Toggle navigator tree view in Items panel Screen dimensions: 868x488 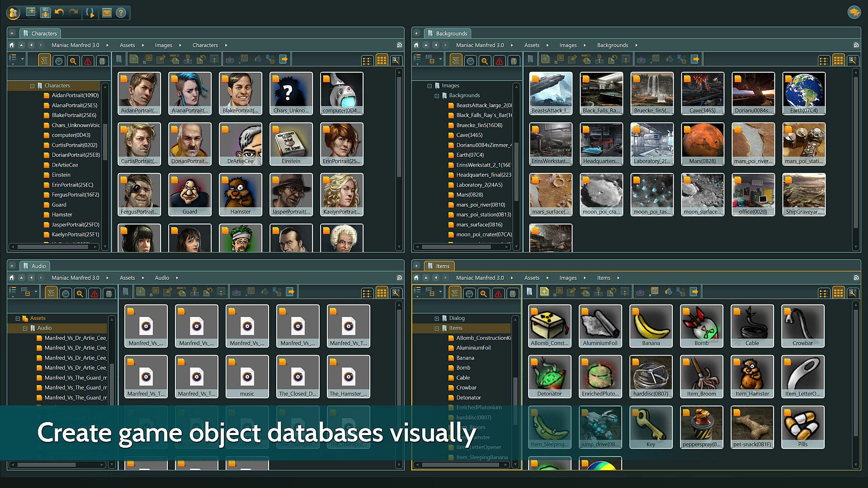tap(455, 293)
